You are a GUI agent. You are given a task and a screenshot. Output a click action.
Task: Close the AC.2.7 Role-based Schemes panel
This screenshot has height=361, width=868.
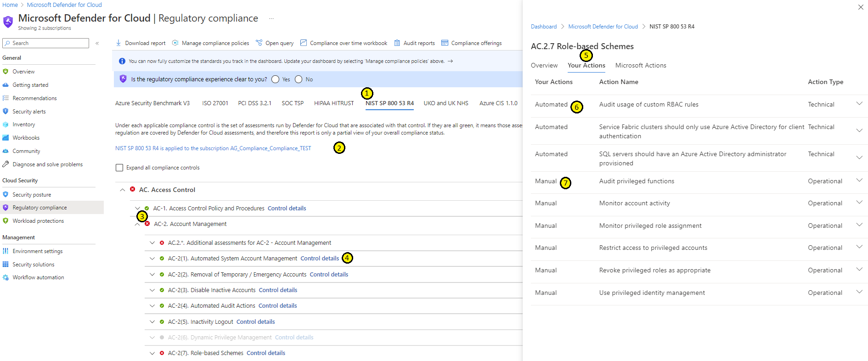[861, 7]
